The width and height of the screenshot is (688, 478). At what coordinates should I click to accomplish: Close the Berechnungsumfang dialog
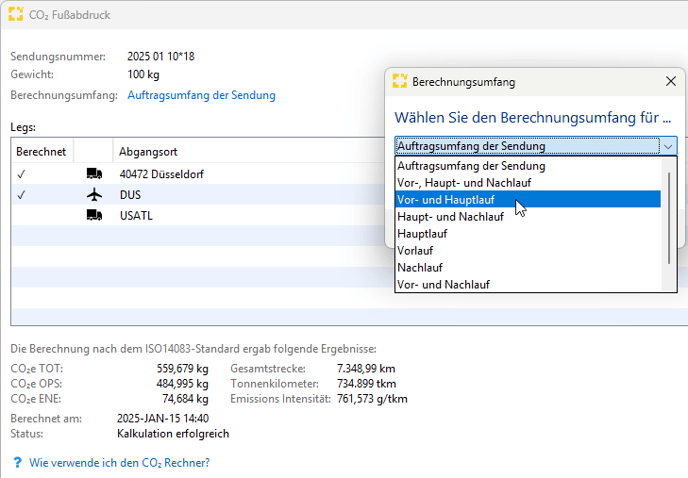(x=670, y=82)
